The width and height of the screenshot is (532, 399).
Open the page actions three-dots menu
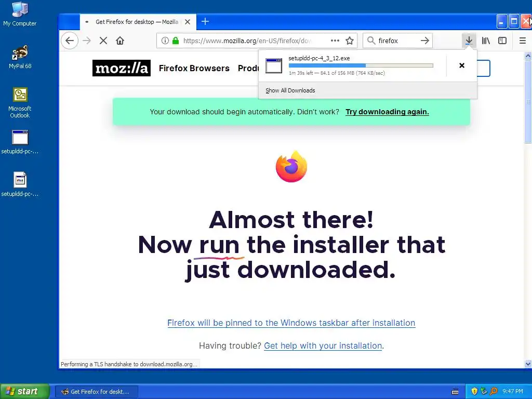(335, 41)
